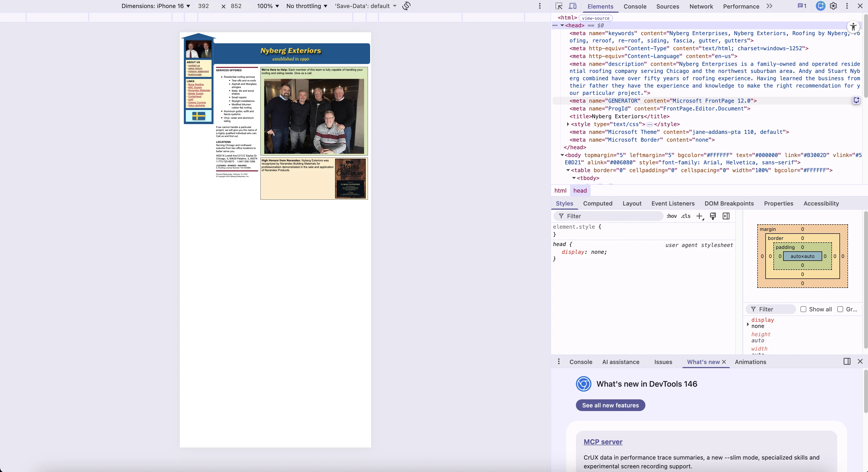The image size is (868, 472).
Task: Select the html breadcrumb
Action: coord(560,191)
